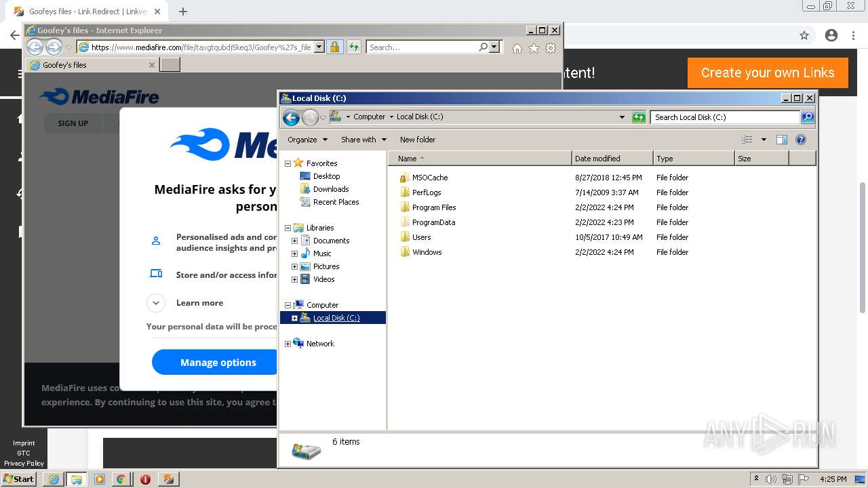Open the Chrome three-dot menu
This screenshot has height=488, width=868.
pyautogui.click(x=853, y=35)
